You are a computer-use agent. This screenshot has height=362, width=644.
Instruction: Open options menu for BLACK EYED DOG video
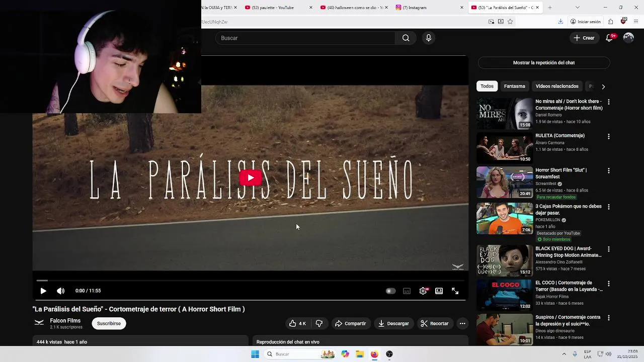(609, 249)
